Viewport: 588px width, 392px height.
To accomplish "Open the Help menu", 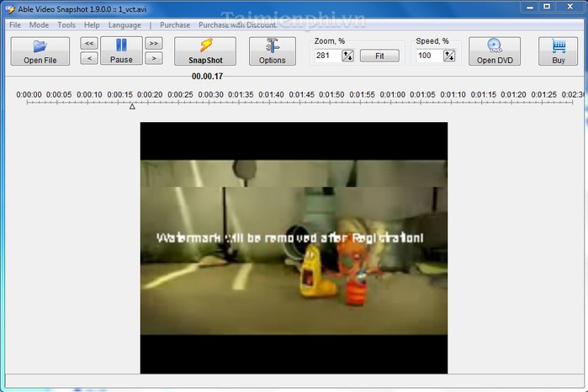I will tap(92, 25).
